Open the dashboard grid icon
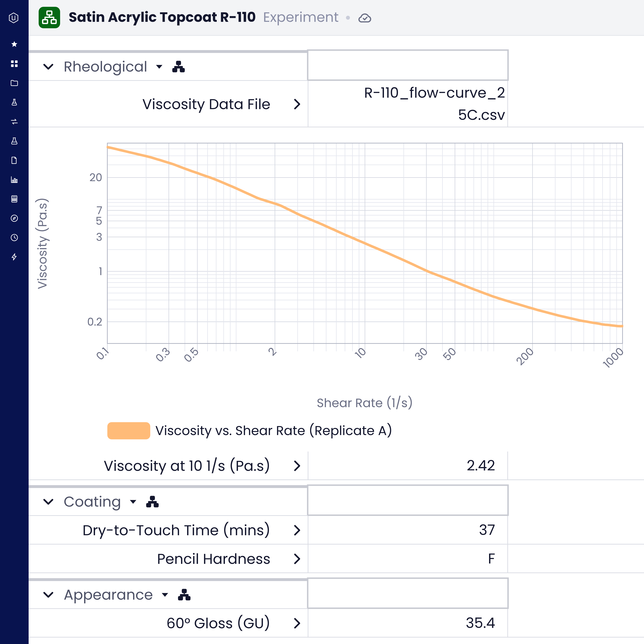The width and height of the screenshot is (644, 644). 14,64
